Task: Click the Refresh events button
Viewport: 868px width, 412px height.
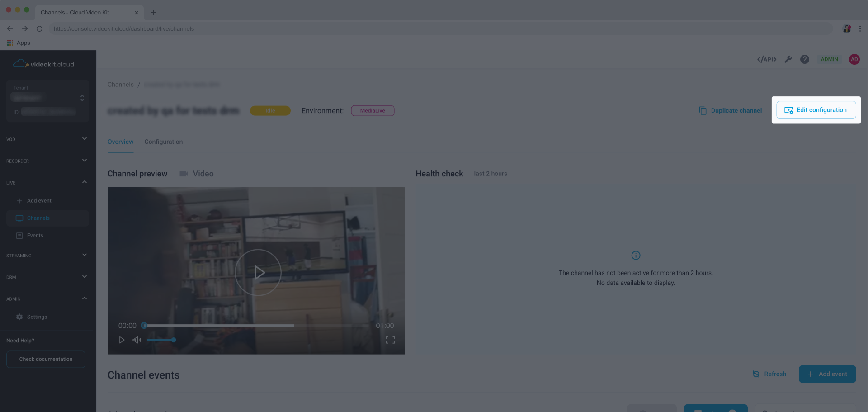Action: point(769,374)
